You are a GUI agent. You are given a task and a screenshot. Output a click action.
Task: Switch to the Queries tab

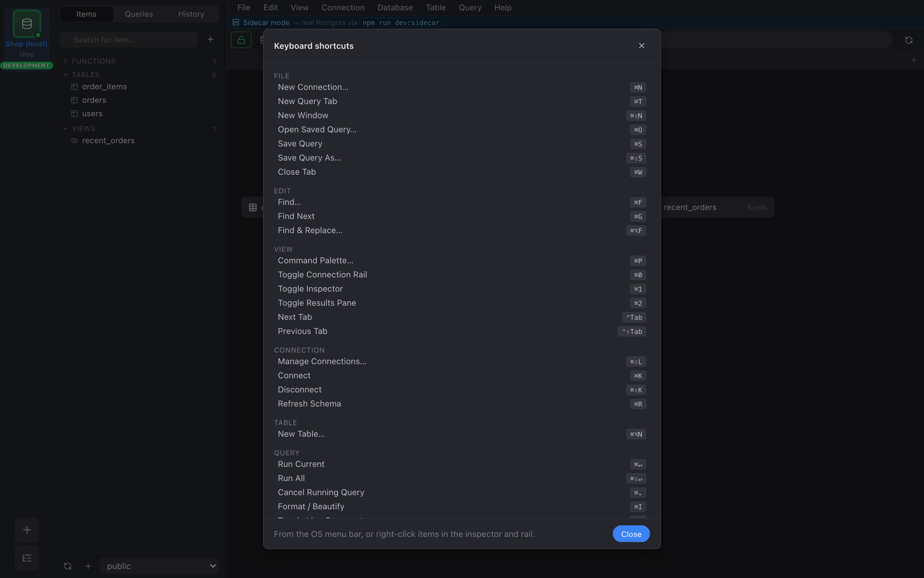[x=139, y=14]
